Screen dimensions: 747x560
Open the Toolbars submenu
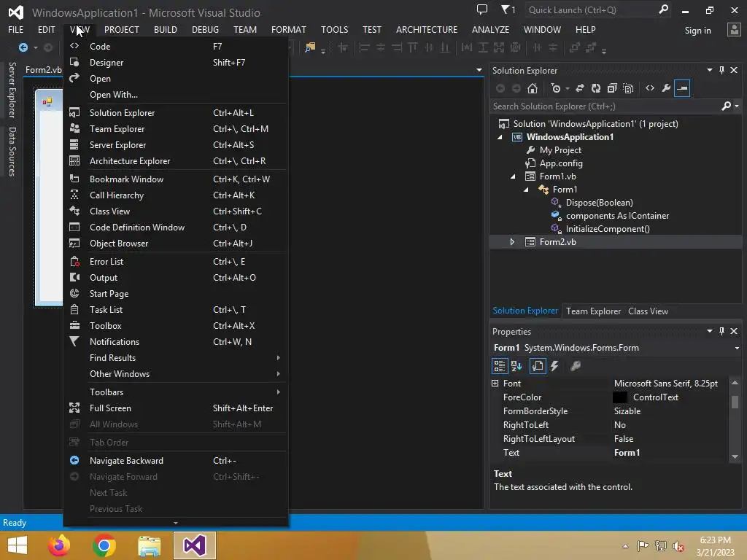(176, 392)
